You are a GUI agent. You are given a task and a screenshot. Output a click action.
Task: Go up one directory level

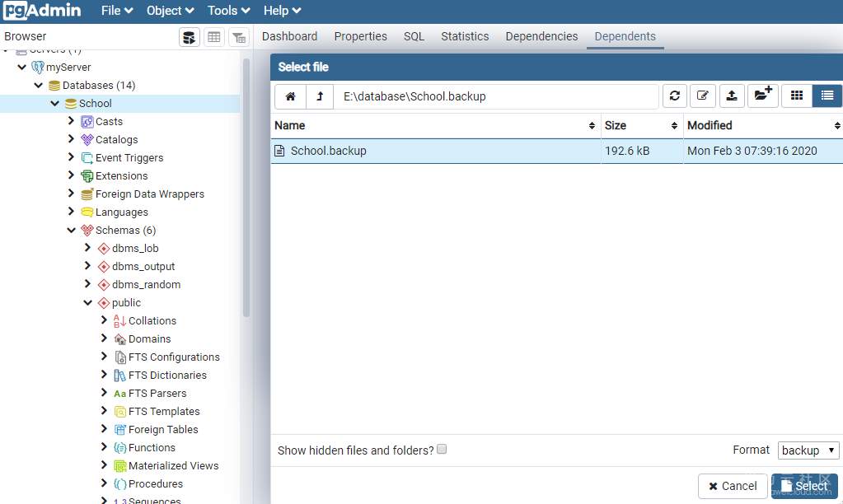[x=320, y=96]
